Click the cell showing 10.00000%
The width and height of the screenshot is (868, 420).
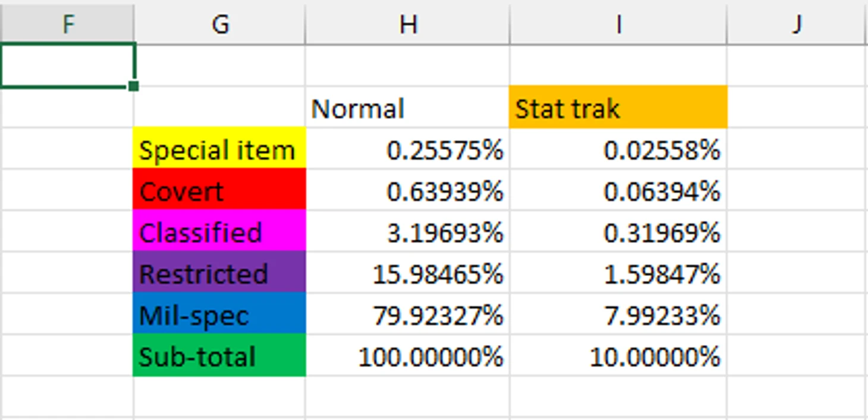click(x=618, y=355)
